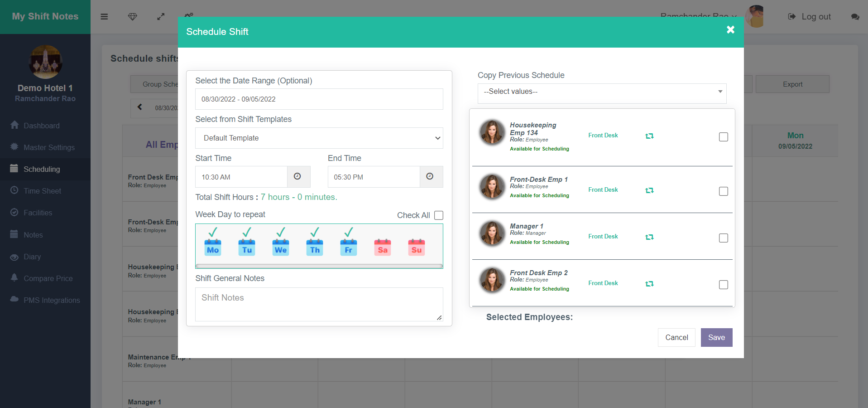Image resolution: width=868 pixels, height=408 pixels.
Task: Check the box next to Manager 1
Action: 723,238
